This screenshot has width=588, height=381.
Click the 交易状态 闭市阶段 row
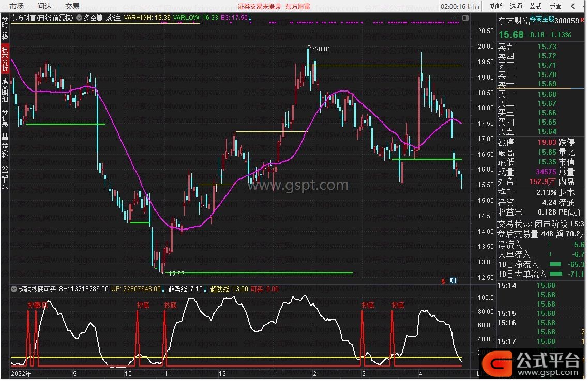(541, 224)
